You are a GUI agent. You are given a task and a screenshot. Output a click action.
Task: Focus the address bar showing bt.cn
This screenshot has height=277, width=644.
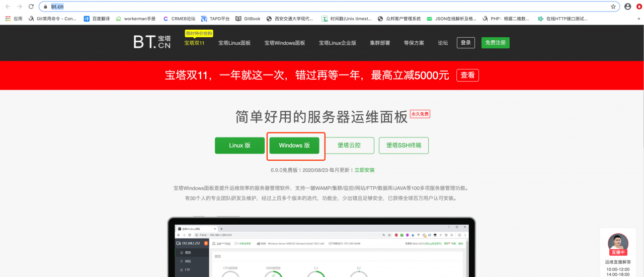330,7
